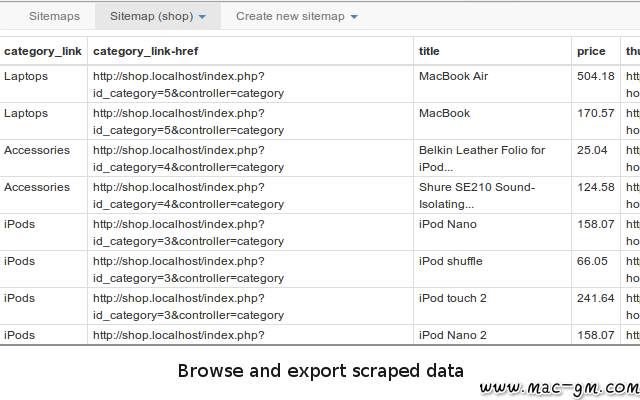Screen dimensions: 640x400
Task: Click the title column header
Action: pos(492,51)
